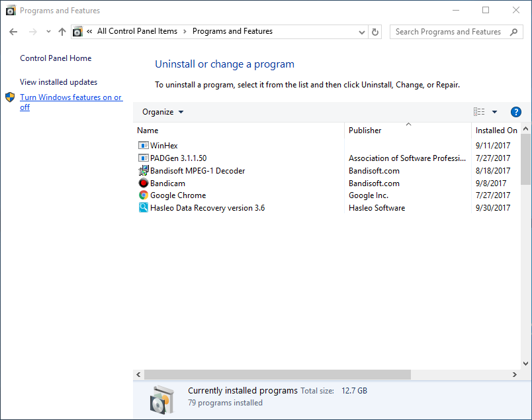Click the shield icon beside Windows features
Image resolution: width=532 pixels, height=420 pixels.
10,97
